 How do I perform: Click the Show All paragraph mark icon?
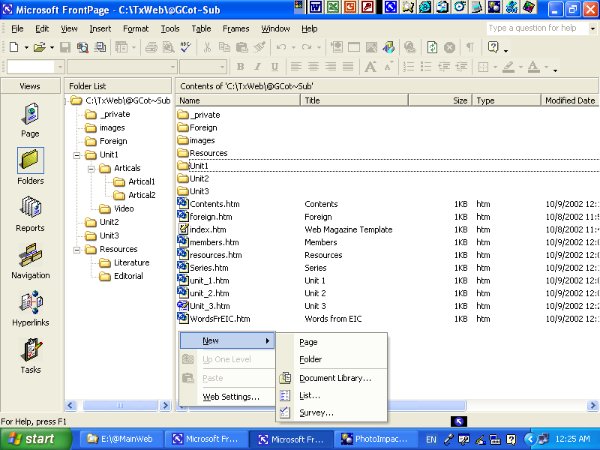point(470,47)
